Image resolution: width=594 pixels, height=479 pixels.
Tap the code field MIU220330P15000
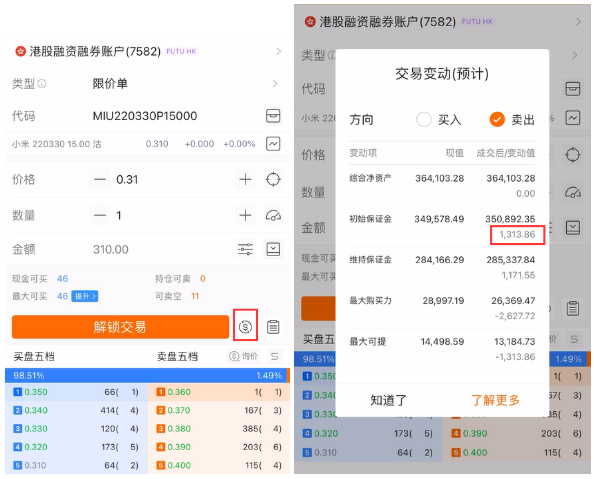[145, 116]
